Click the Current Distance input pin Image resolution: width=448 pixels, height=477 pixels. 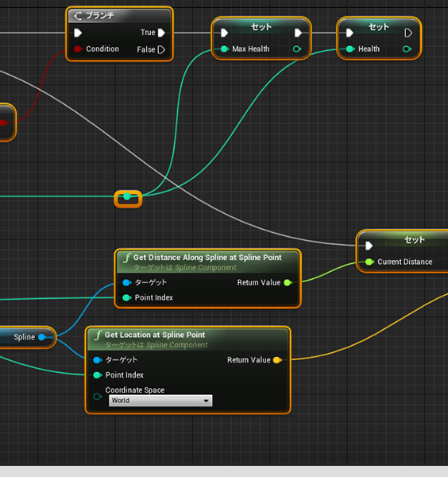pyautogui.click(x=369, y=262)
